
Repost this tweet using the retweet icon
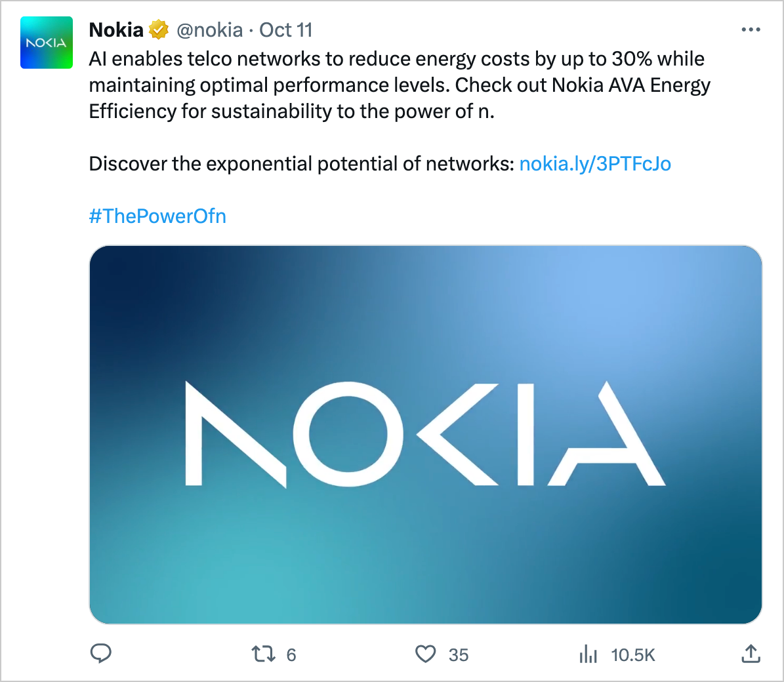tap(264, 654)
